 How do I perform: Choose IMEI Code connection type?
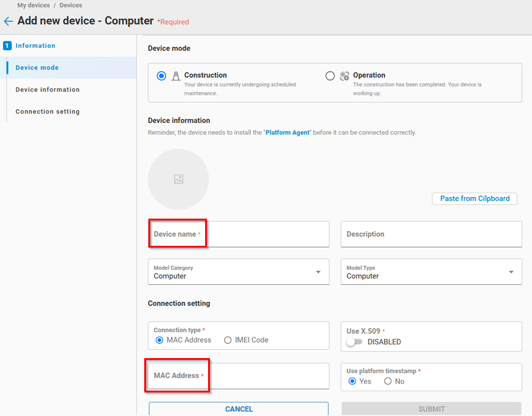click(228, 340)
